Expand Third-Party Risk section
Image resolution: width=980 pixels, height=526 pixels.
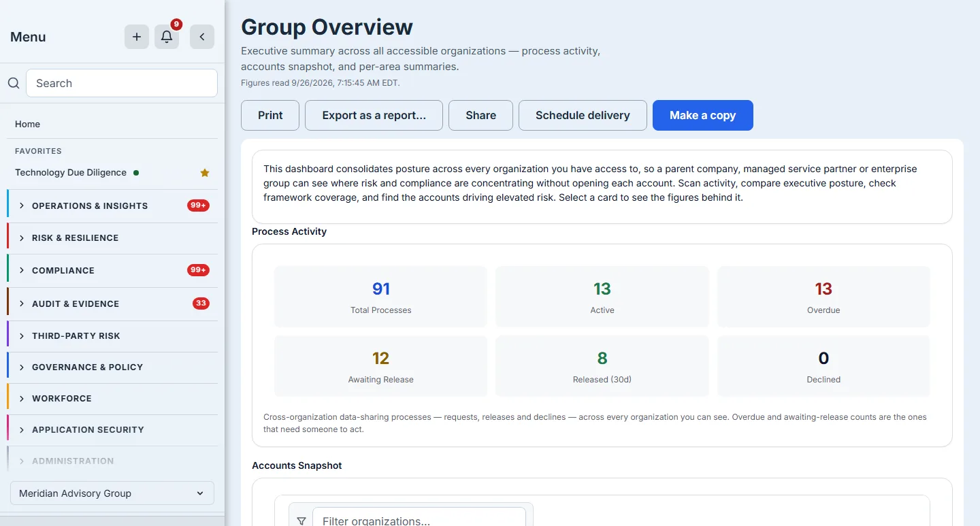[x=112, y=335]
